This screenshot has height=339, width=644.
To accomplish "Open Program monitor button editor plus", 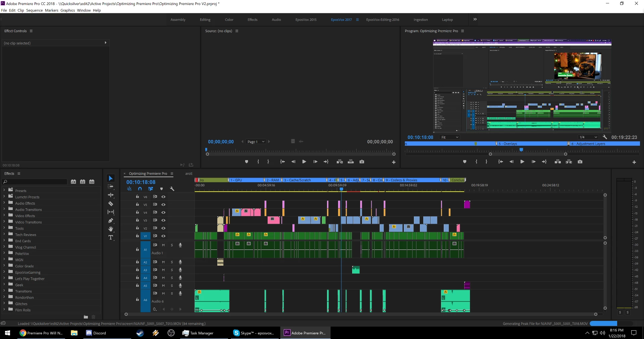I will 634,162.
